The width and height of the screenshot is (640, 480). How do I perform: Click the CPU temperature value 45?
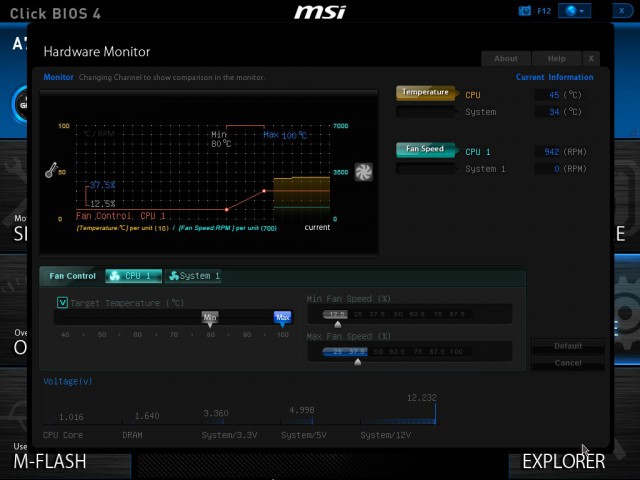(x=554, y=95)
